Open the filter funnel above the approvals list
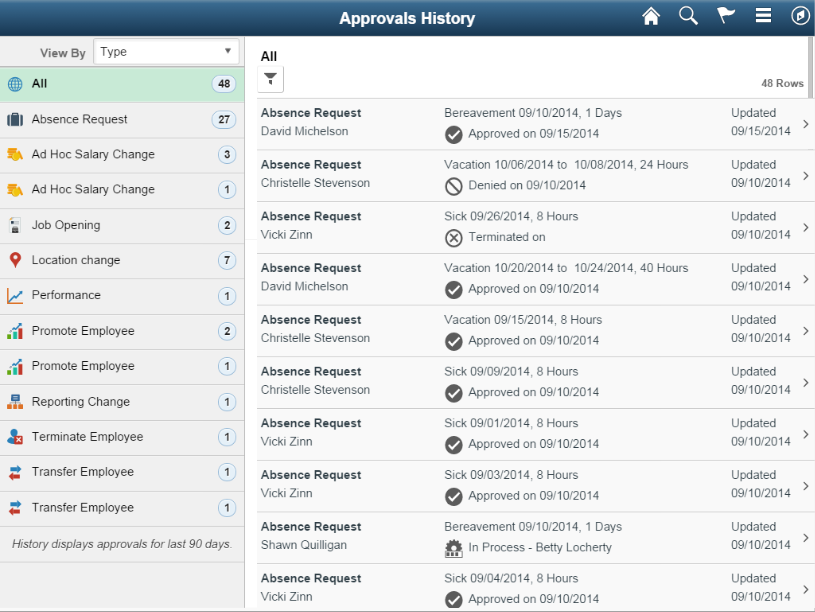Image resolution: width=815 pixels, height=612 pixels. point(270,79)
